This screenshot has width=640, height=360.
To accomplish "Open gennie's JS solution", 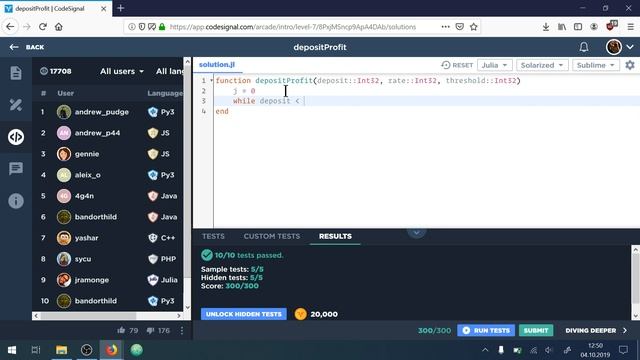I will [x=108, y=154].
